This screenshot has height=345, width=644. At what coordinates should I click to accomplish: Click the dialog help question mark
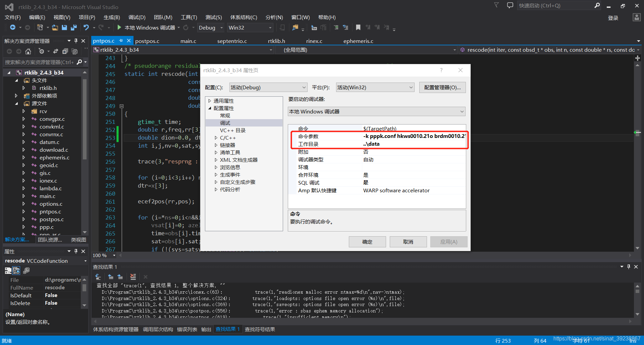(441, 70)
